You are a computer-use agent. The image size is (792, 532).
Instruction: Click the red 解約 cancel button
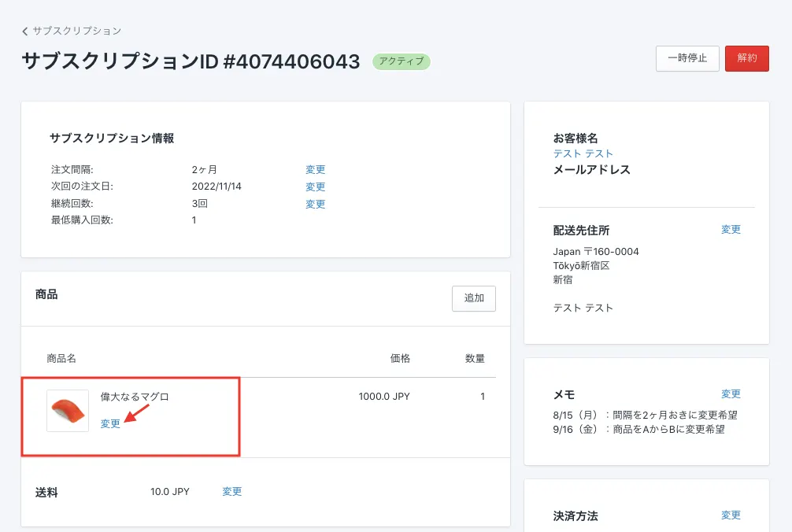746,58
